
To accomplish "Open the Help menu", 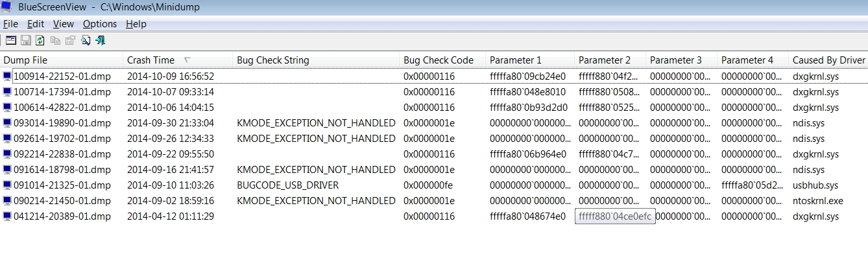I will [x=136, y=24].
